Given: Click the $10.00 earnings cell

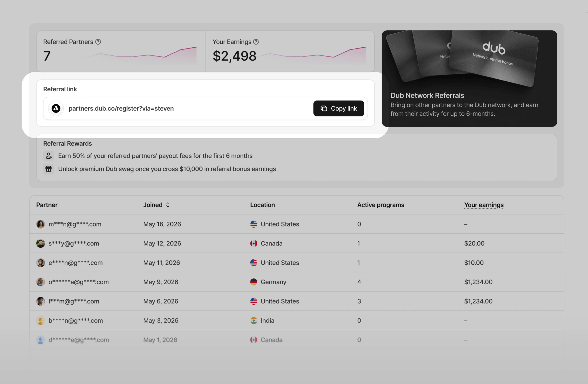Looking at the screenshot, I should (x=474, y=263).
